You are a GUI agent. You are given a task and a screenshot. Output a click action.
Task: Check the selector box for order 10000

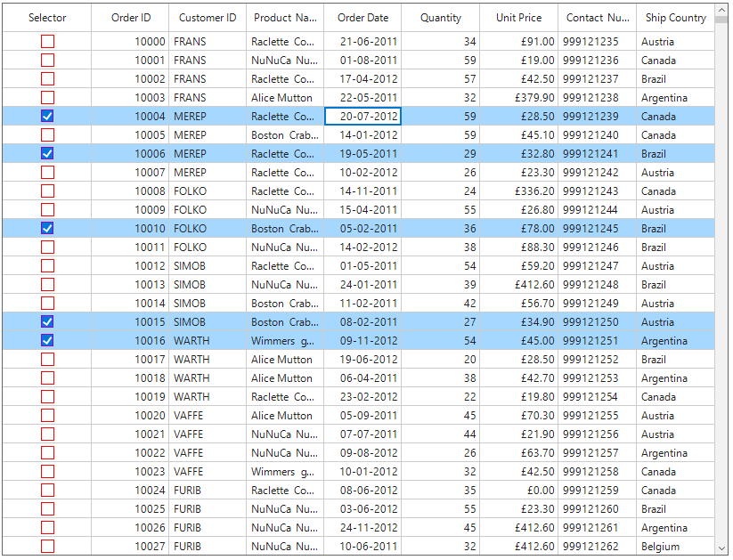pos(47,42)
